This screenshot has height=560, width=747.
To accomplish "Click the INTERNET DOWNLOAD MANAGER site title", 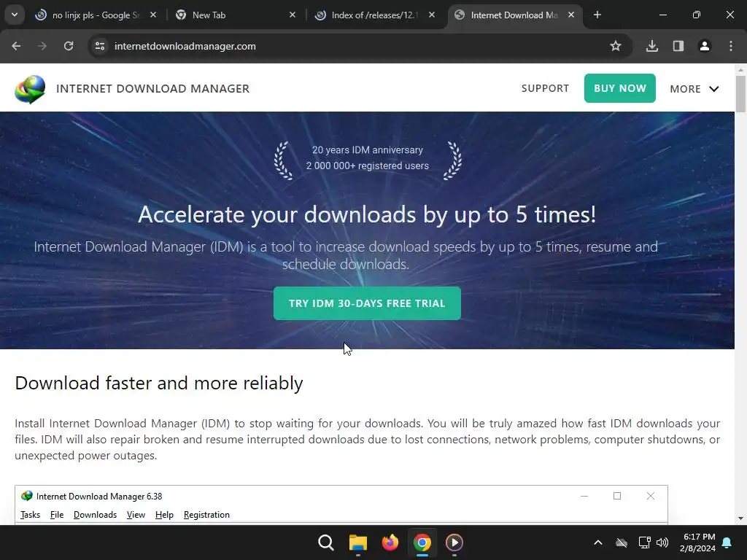I will point(153,88).
